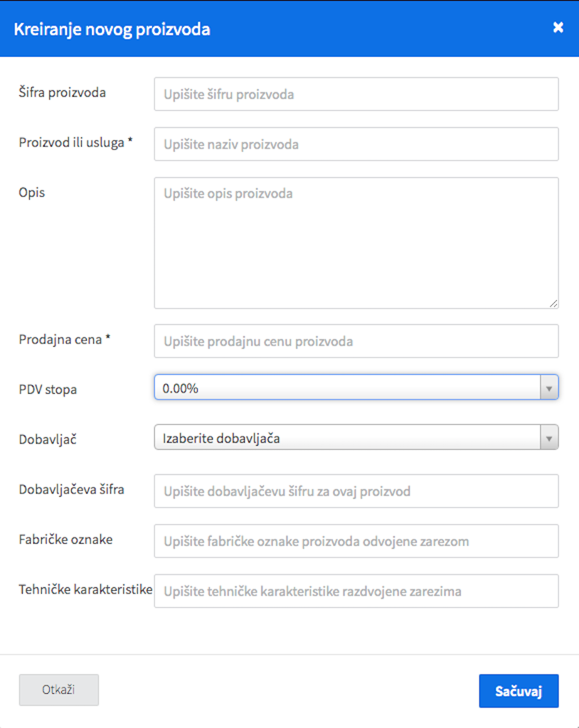
Task: Select the Prodajna cena input field
Action: pyautogui.click(x=356, y=341)
